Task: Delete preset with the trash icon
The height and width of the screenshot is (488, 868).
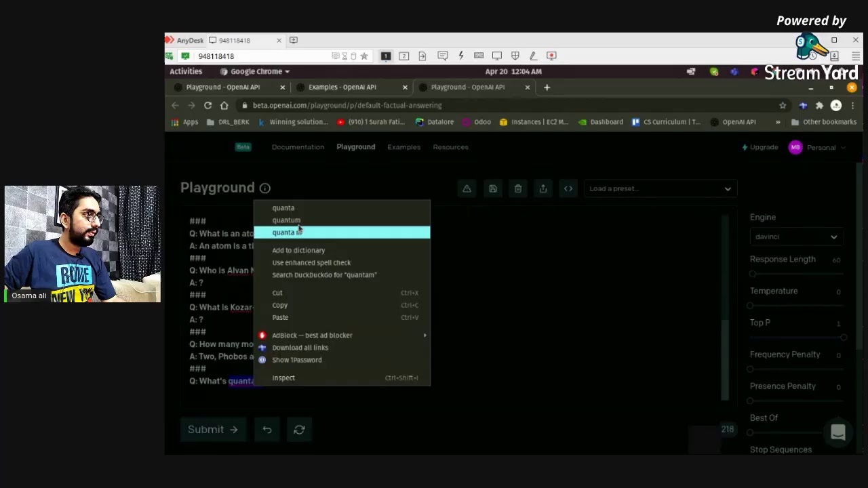Action: 518,188
